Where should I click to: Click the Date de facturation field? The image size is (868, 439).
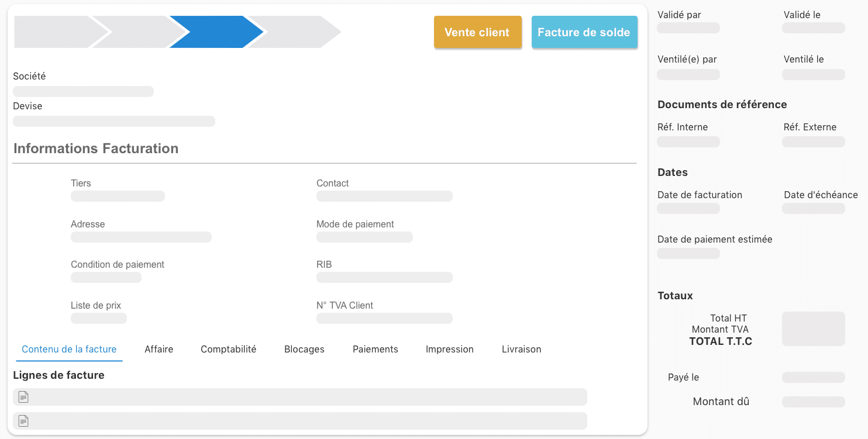click(688, 208)
